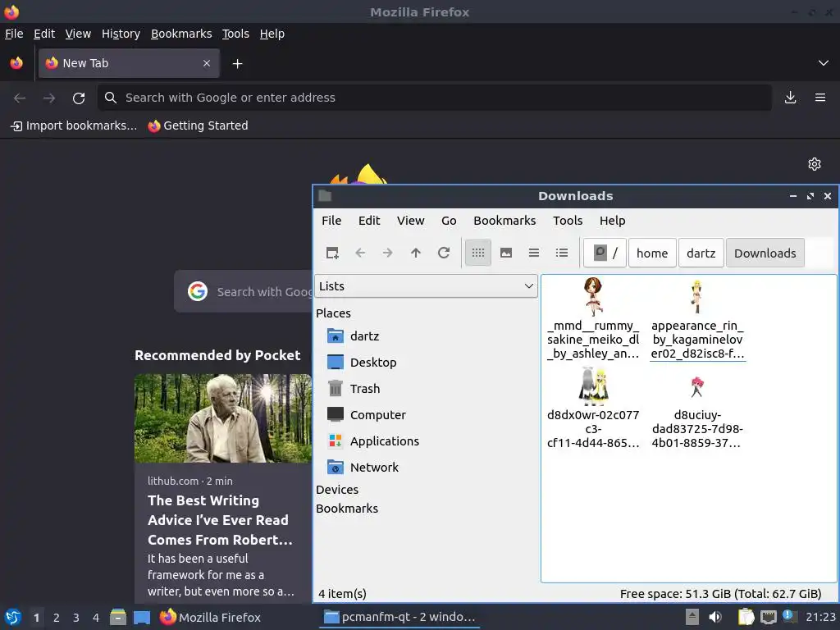Click the Firefox address bar
This screenshot has width=840, height=630.
click(x=435, y=98)
